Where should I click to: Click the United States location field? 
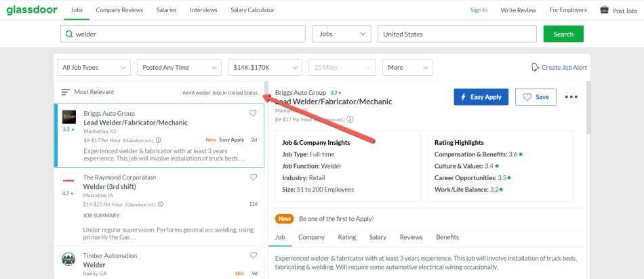(457, 34)
